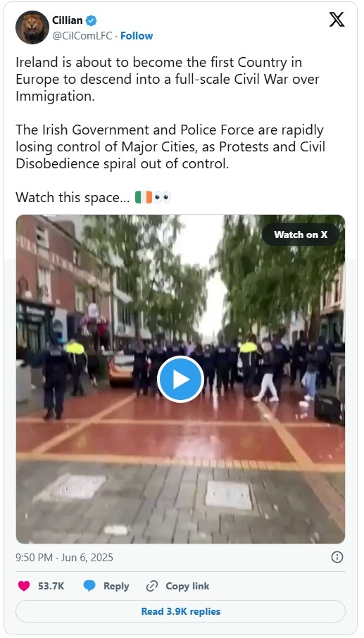Click the blue reply bubble icon
This screenshot has height=638, width=364.
click(89, 586)
